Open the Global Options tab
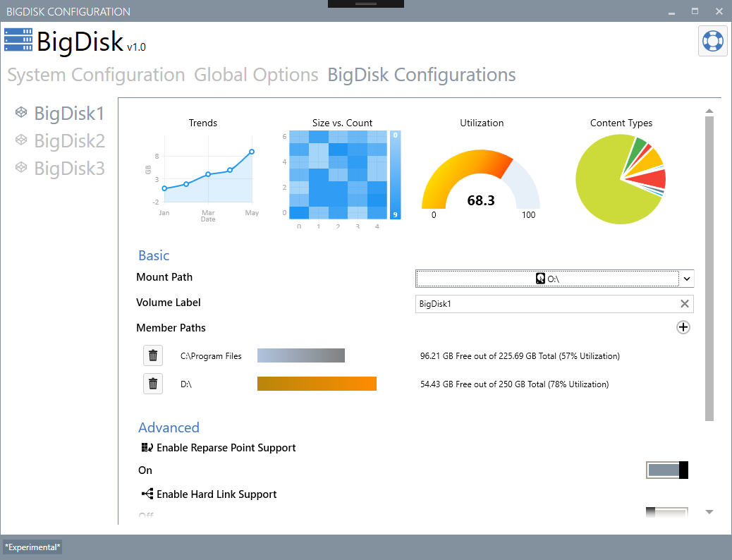 pos(256,75)
